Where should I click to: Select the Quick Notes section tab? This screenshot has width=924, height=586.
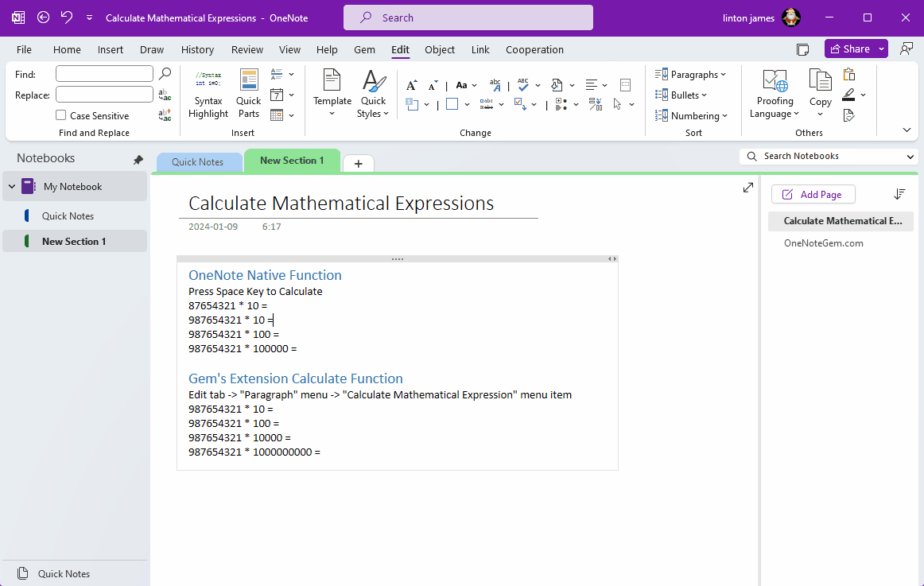[x=197, y=162]
